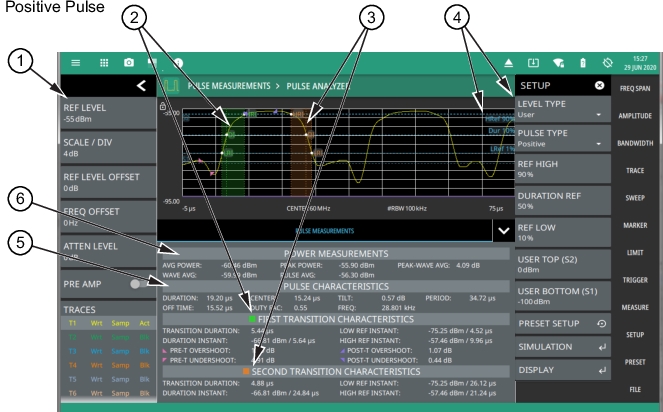Collapse the left panel with the back chevron
This screenshot has height=412, width=663.
[141, 88]
